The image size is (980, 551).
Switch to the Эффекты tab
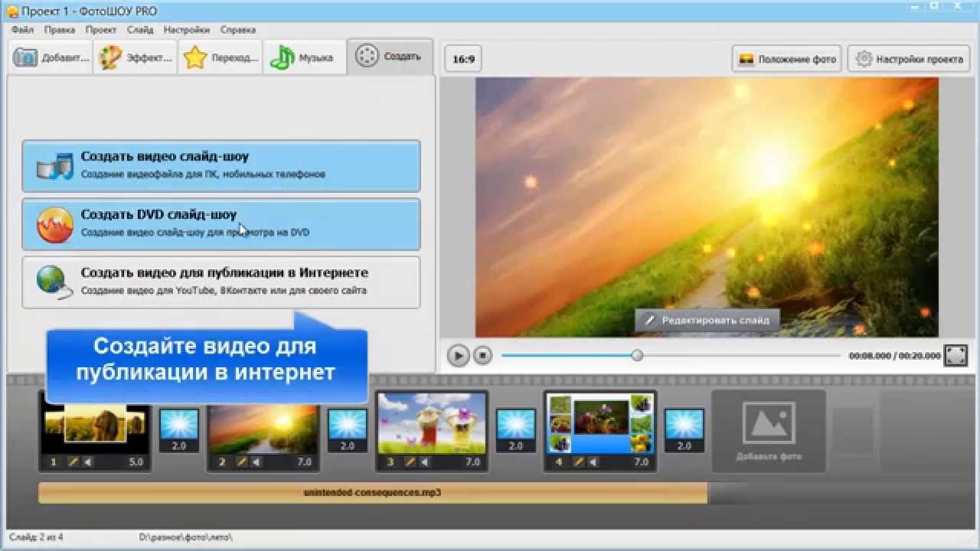coord(135,57)
